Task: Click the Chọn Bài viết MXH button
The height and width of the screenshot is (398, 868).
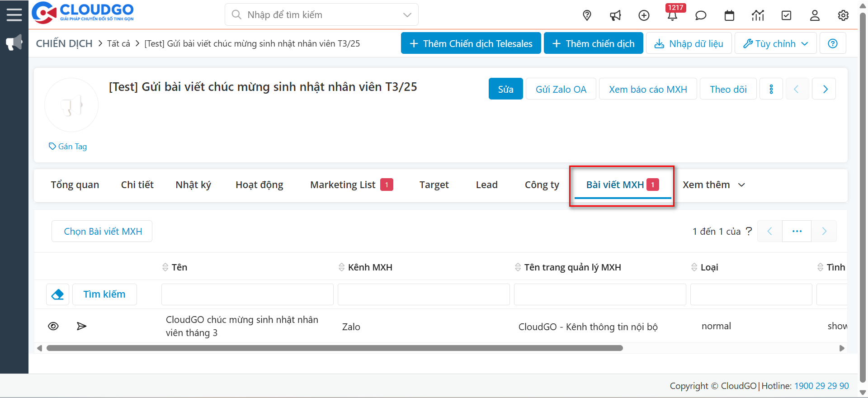Action: (102, 232)
